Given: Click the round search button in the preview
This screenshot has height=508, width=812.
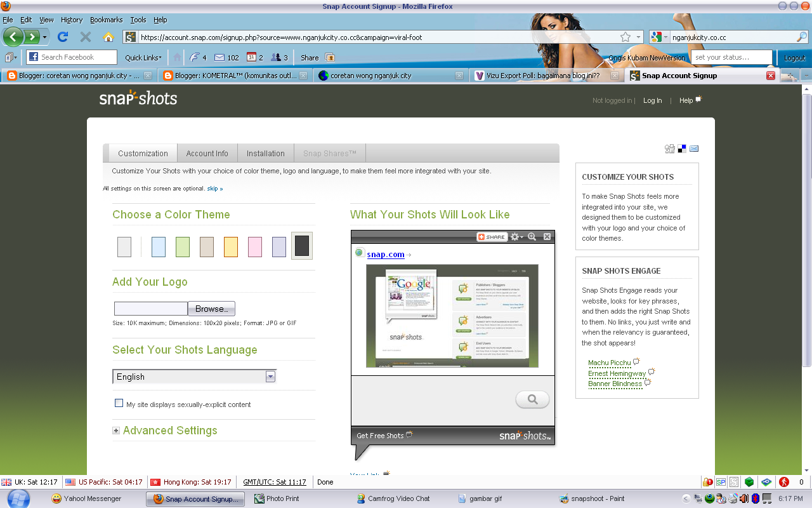Looking at the screenshot, I should [x=532, y=399].
